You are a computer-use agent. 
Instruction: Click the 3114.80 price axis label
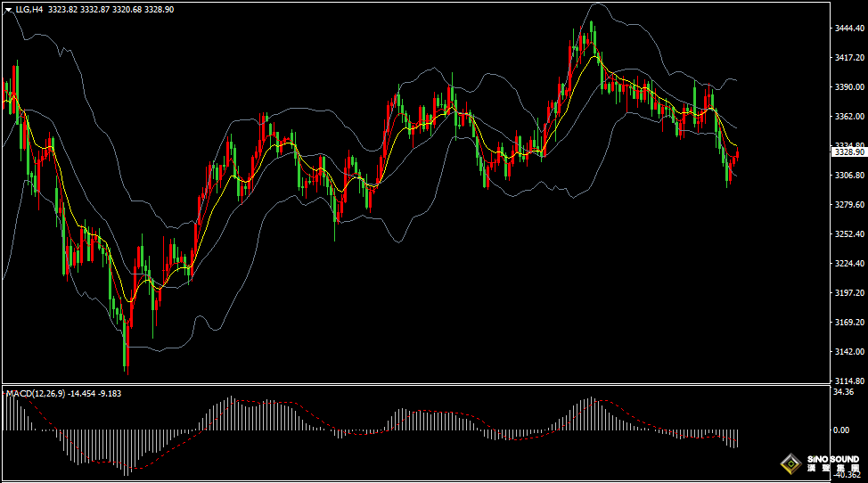[850, 381]
